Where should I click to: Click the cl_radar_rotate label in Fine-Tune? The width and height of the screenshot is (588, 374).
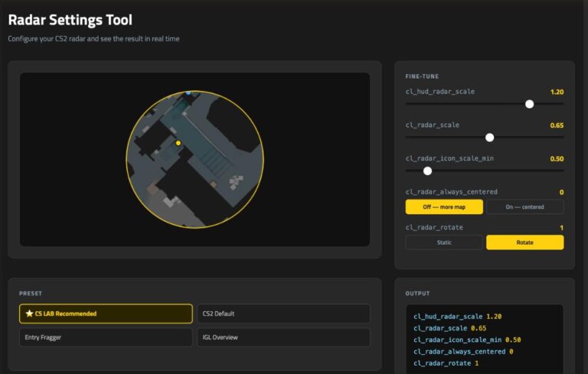coord(434,227)
